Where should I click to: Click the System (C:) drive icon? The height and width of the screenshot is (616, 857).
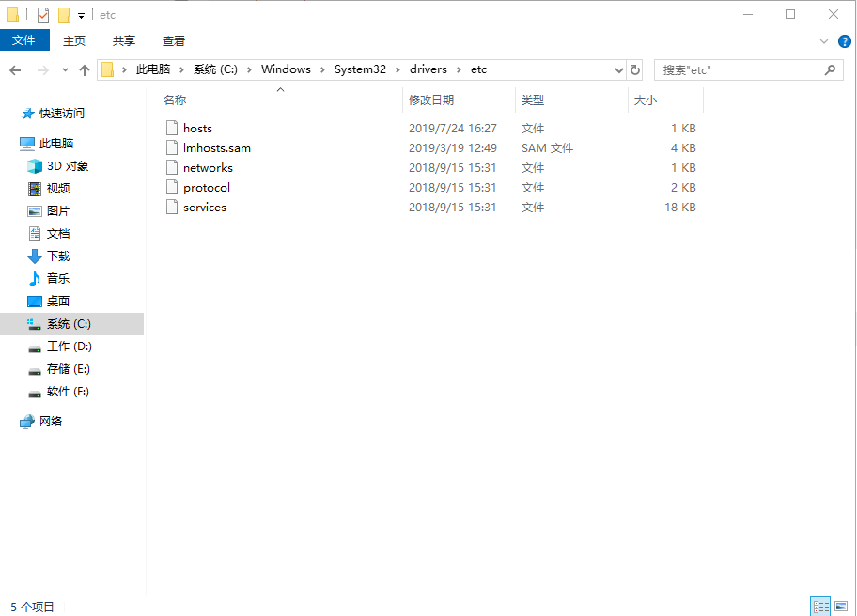pos(34,324)
